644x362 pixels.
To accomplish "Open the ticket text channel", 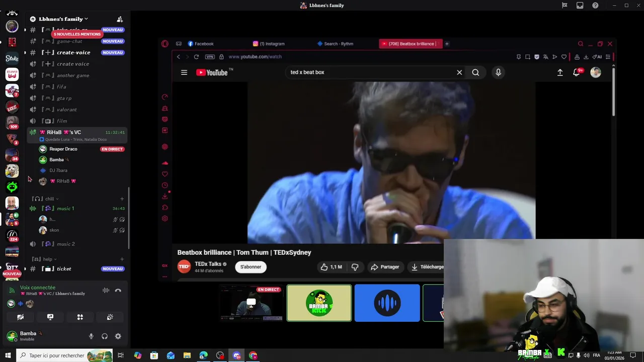I will click(64, 269).
